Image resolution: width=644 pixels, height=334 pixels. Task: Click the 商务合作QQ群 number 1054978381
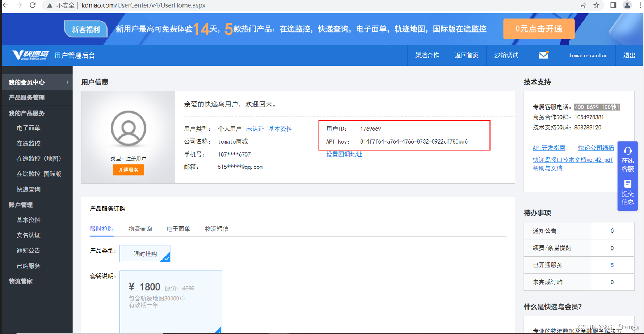click(x=589, y=117)
